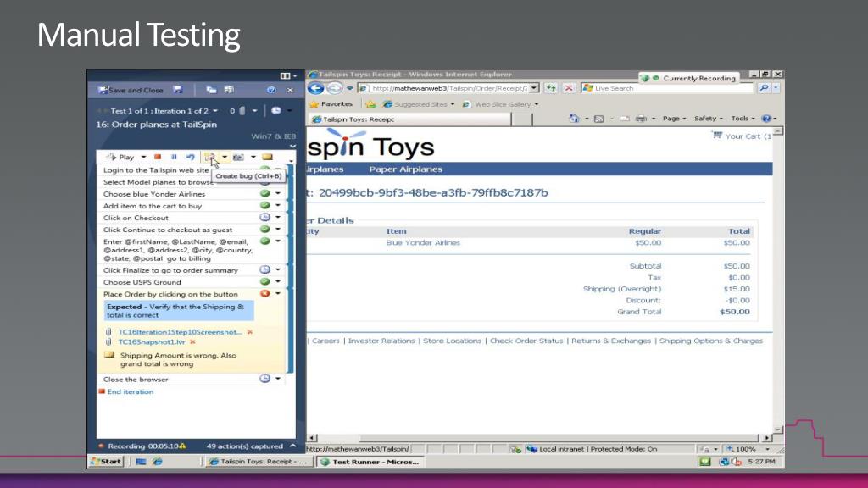
Task: Click the IE address bar URL
Action: [x=448, y=88]
